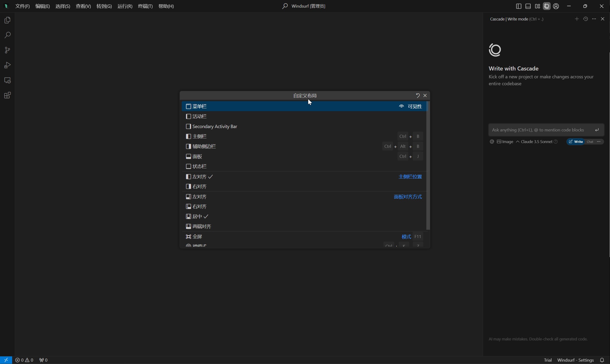Open the 查看(V) menu
The width and height of the screenshot is (610, 364).
(83, 6)
